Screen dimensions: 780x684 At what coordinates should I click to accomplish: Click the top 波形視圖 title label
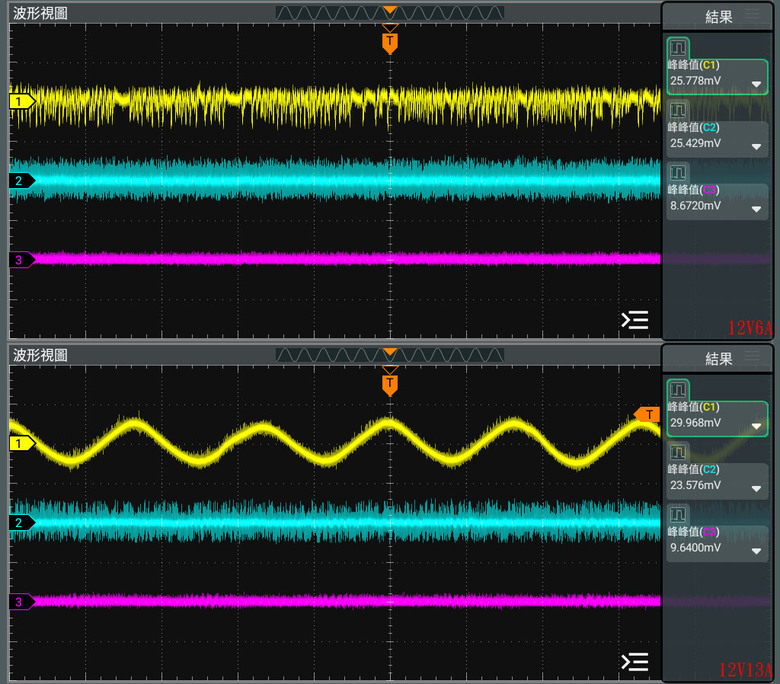[40, 14]
